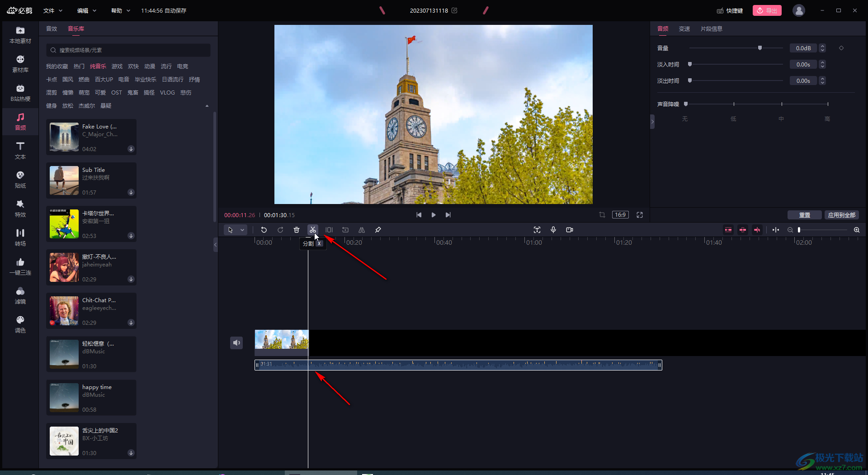This screenshot has width=868, height=475.
Task: Switch to the 变速 speed tab
Action: (x=684, y=28)
